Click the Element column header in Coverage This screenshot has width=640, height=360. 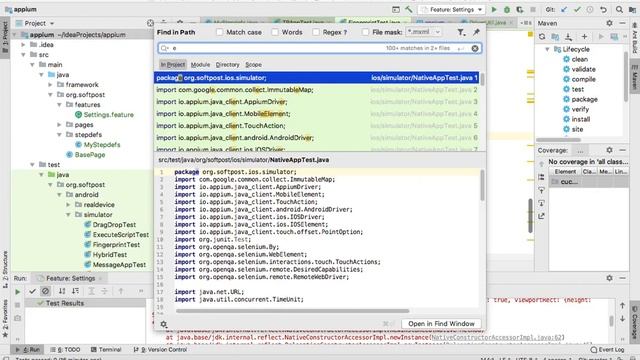(565, 172)
